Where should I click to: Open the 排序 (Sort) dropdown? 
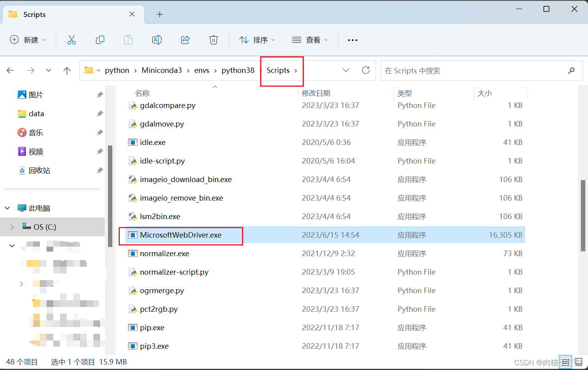257,40
